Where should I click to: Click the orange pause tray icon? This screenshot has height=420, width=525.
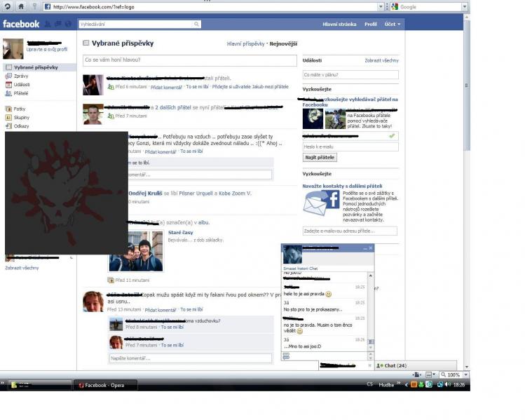point(414,384)
